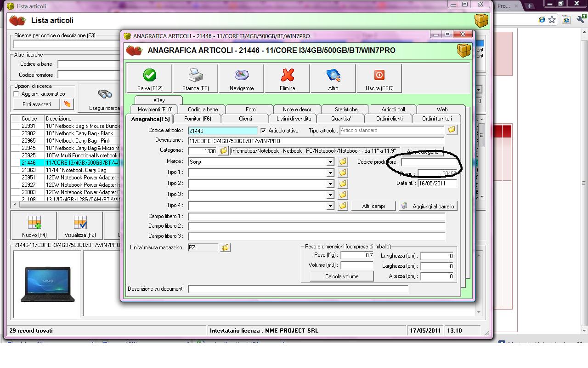
Task: Click the Descrizione su documenti field
Action: click(298, 289)
